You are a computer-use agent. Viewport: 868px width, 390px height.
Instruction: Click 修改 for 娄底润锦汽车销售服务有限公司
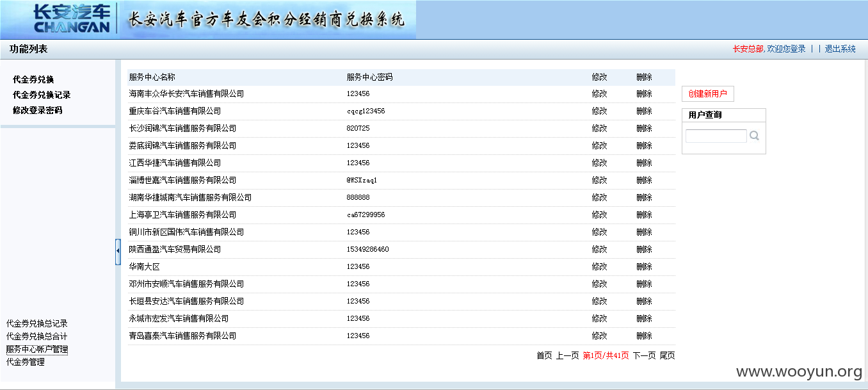(599, 145)
